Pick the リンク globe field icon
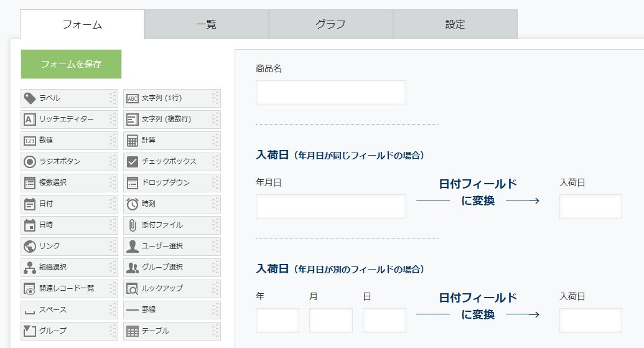Viewport: 644px width, 348px height. tap(30, 246)
